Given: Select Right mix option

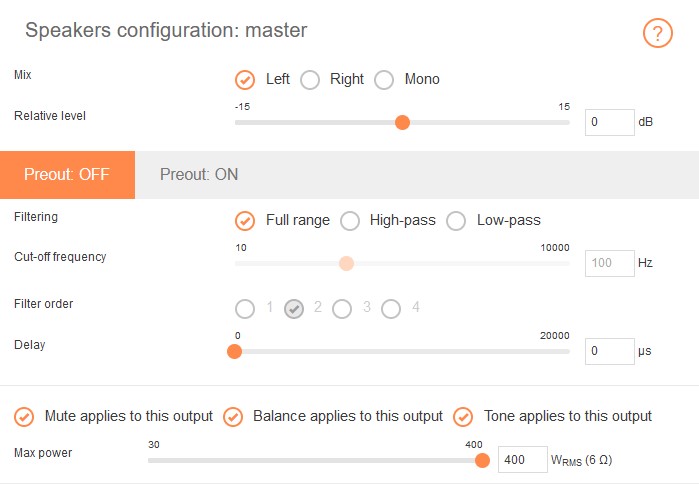Looking at the screenshot, I should pyautogui.click(x=310, y=80).
